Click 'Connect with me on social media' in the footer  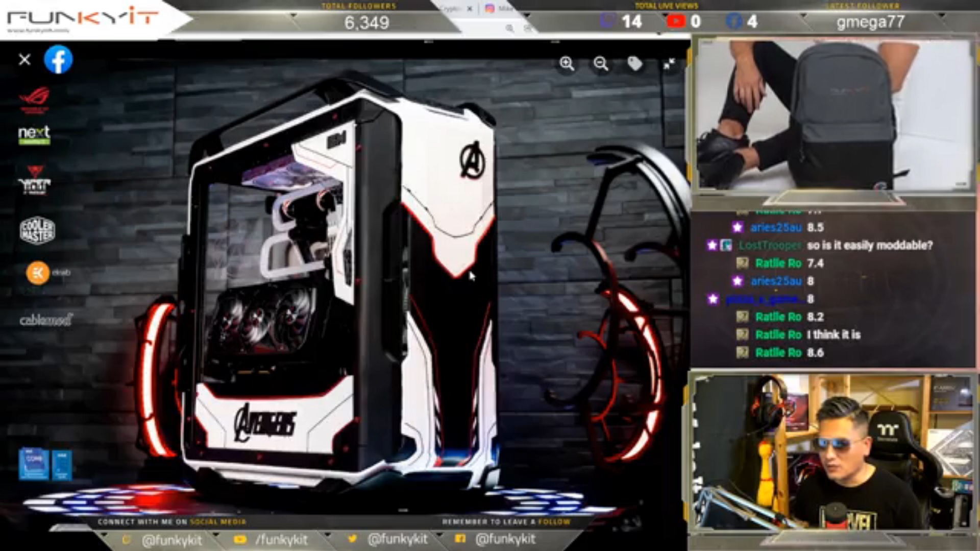tap(171, 521)
